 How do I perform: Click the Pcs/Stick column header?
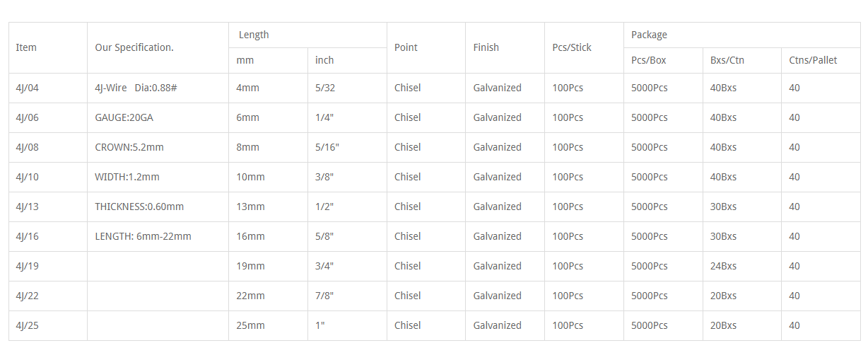[x=584, y=47]
